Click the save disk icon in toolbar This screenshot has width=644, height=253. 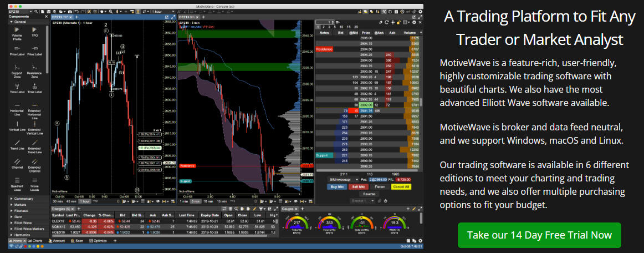pos(48,12)
